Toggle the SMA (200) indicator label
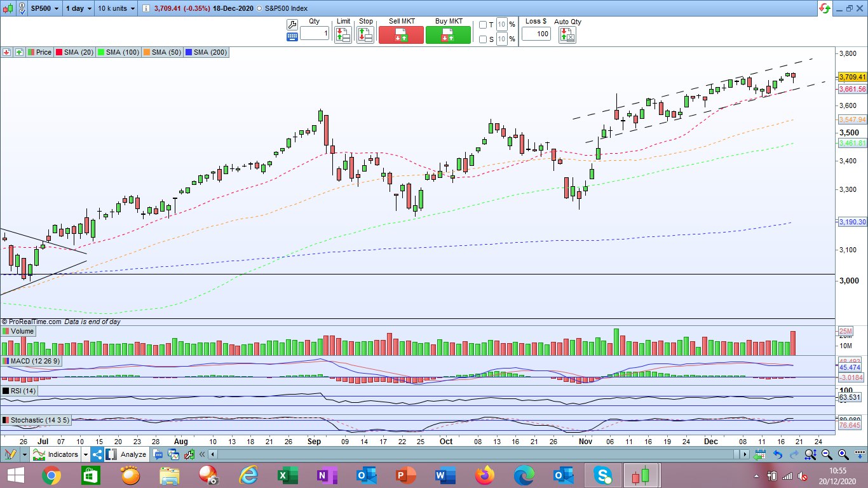Screen dimensions: 868x488 [x=207, y=52]
